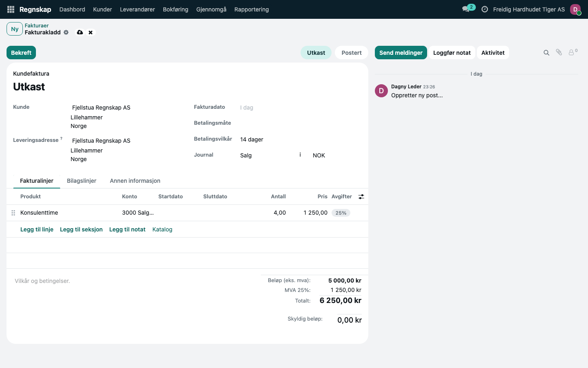Open the Rapportering menu
Image resolution: width=588 pixels, height=368 pixels.
[x=252, y=9]
